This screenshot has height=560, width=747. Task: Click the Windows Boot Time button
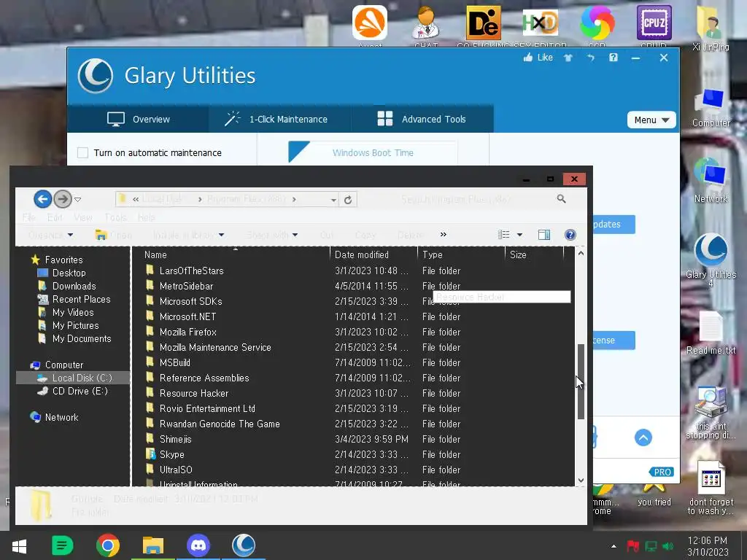[x=373, y=152]
